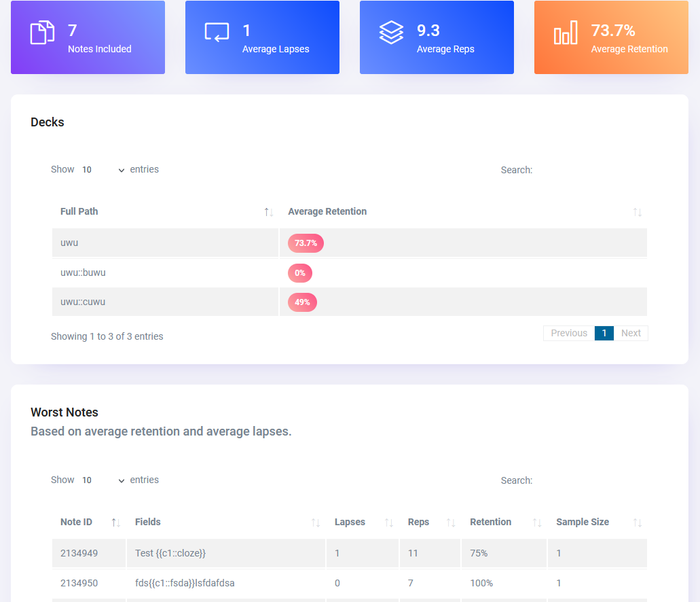Sort worst notes by Lapses arrows
This screenshot has height=602, width=700.
(389, 523)
